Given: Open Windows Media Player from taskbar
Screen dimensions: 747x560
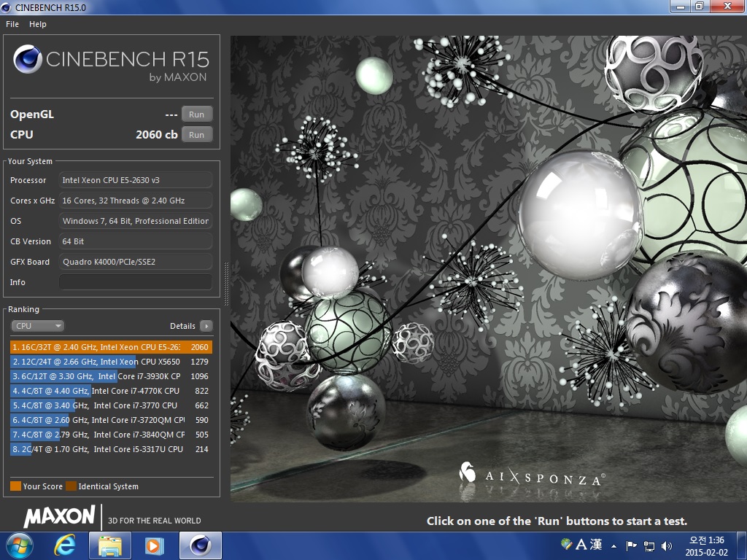Looking at the screenshot, I should tap(154, 545).
